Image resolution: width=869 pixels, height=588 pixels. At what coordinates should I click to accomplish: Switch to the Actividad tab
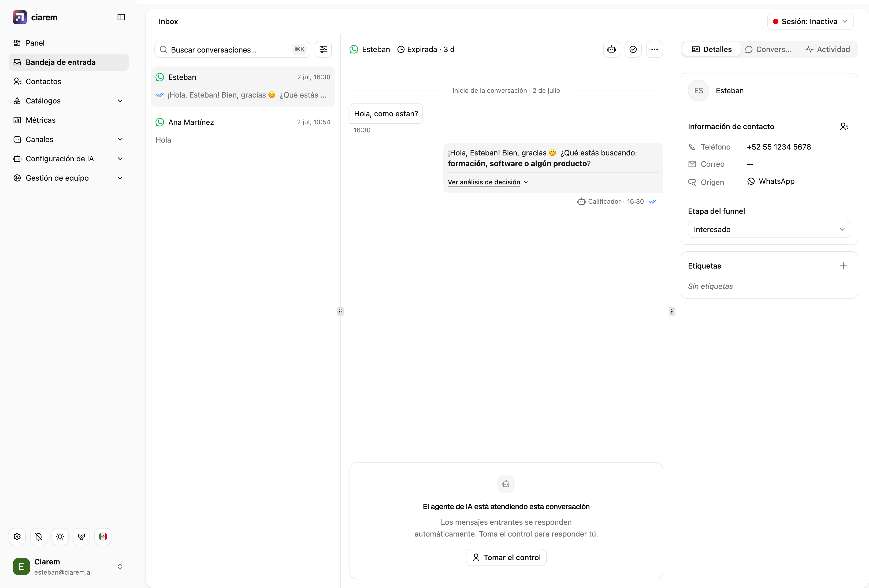[827, 49]
